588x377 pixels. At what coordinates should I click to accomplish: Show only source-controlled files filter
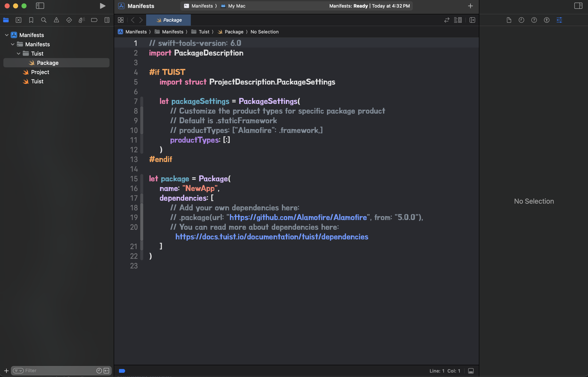(x=106, y=371)
